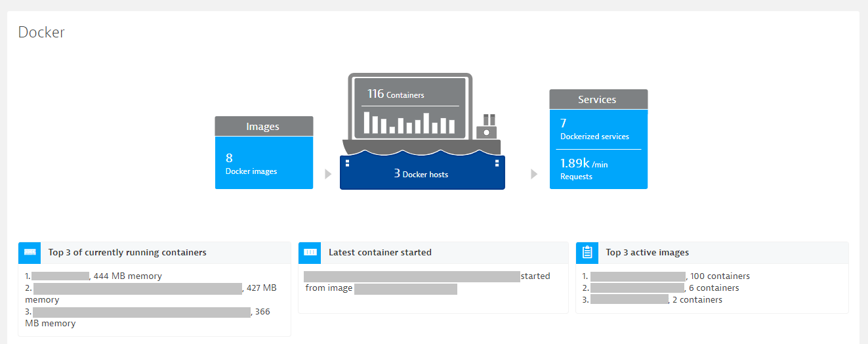Click the Docker page heading
This screenshot has height=344, width=868.
click(x=41, y=32)
